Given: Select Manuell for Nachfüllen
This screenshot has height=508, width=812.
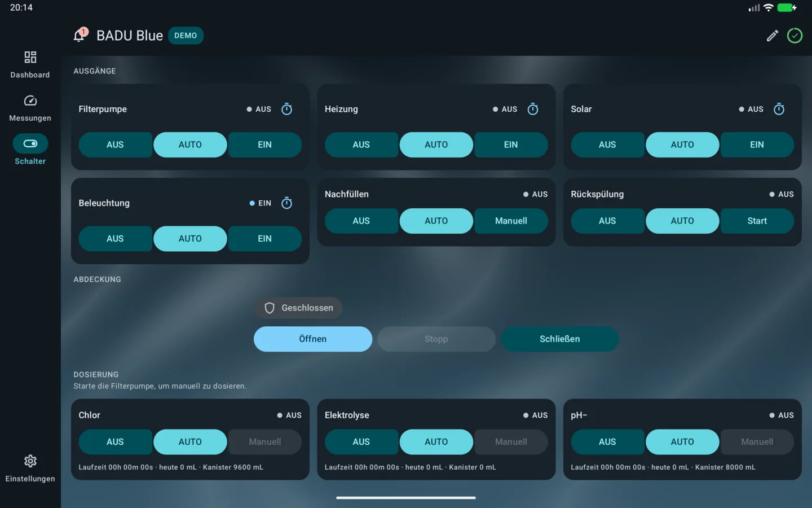Looking at the screenshot, I should [511, 221].
